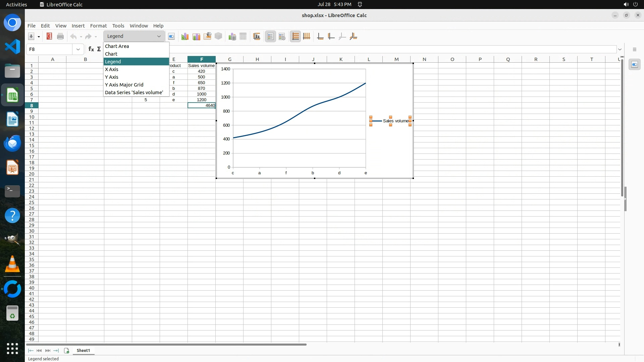The height and width of the screenshot is (362, 644).
Task: Open the chart Titles icon
Action: pyautogui.click(x=257, y=37)
